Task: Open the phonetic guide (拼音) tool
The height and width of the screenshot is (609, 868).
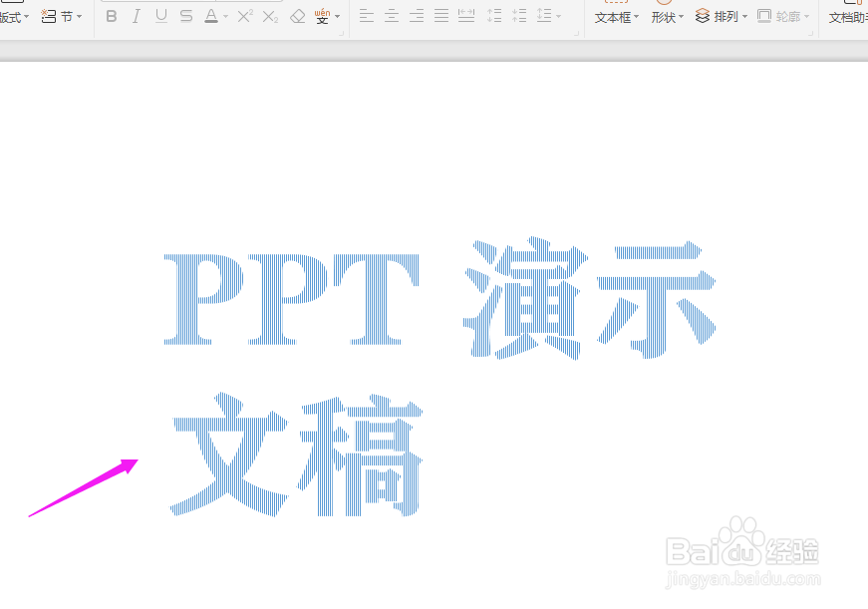Action: 324,15
